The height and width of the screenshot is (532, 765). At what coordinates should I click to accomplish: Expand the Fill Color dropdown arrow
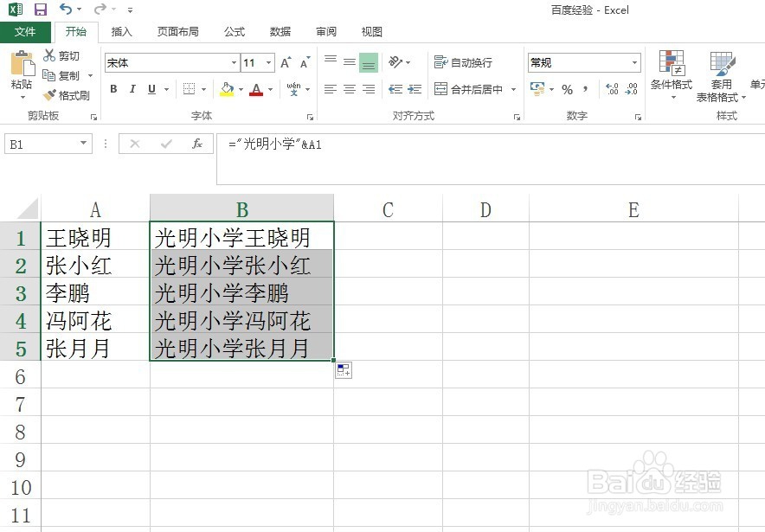point(240,89)
